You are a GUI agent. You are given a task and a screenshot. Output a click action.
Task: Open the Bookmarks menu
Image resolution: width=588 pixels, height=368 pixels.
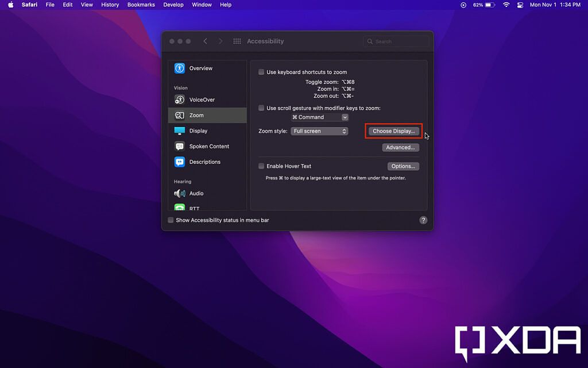141,5
